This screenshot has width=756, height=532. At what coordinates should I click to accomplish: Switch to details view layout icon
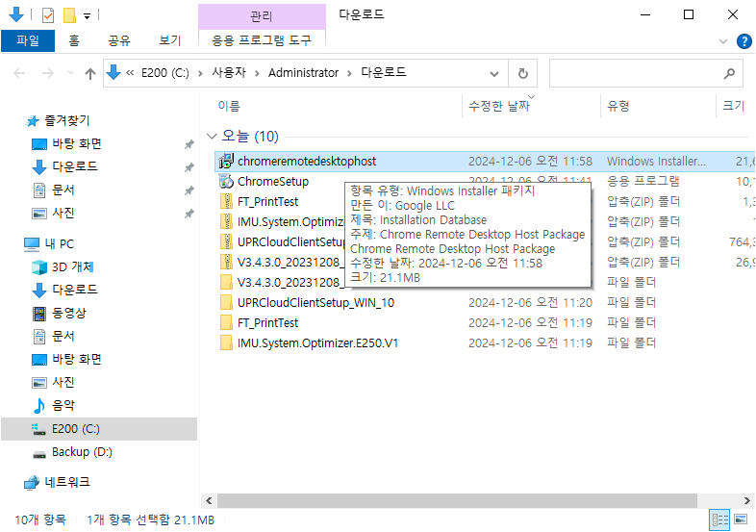point(720,519)
